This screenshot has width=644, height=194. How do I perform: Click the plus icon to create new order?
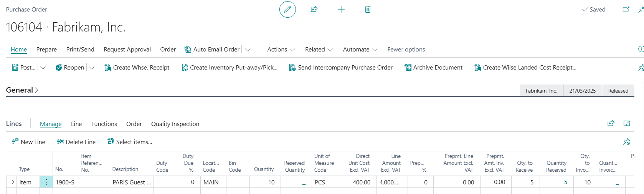(x=341, y=9)
